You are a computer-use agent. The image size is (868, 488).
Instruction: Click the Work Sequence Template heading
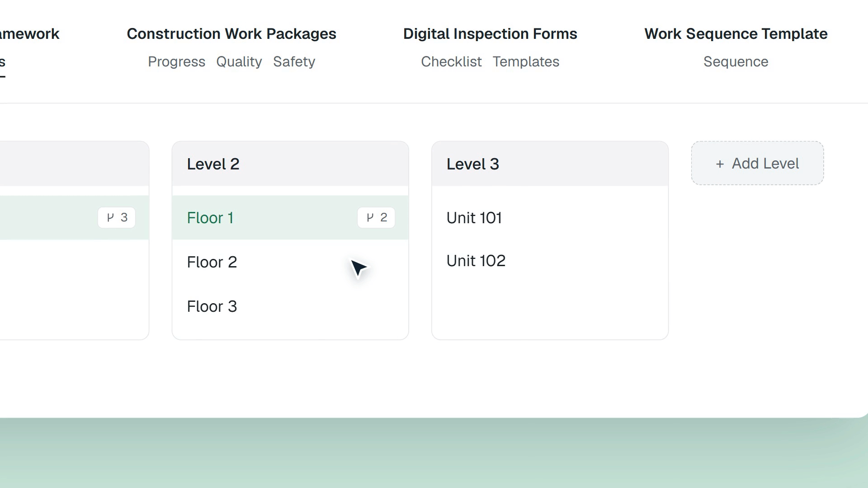coord(736,34)
